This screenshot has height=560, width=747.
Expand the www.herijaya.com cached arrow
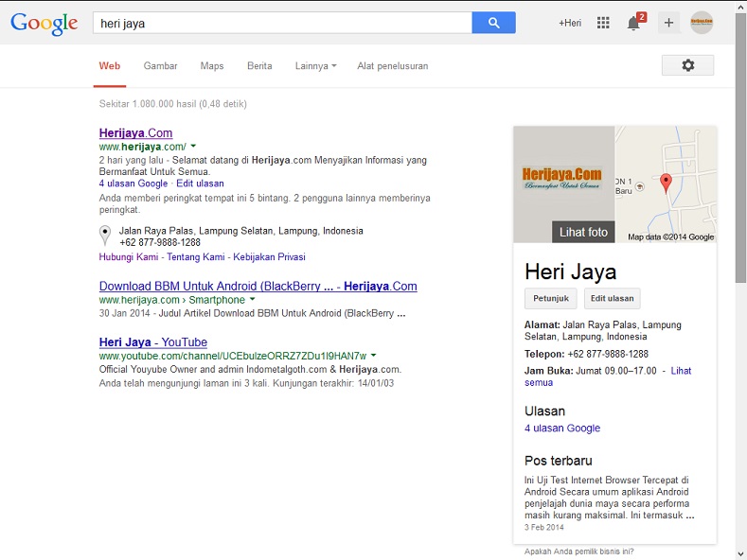click(x=193, y=147)
